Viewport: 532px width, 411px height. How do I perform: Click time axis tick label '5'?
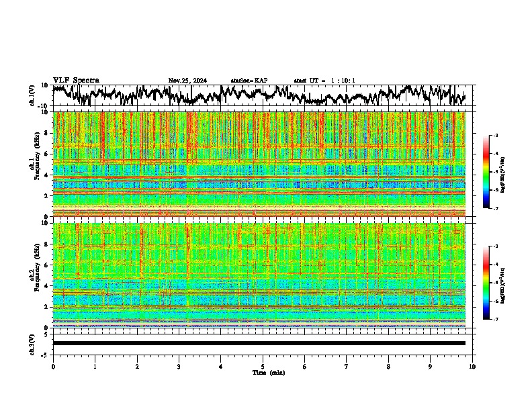263,367
